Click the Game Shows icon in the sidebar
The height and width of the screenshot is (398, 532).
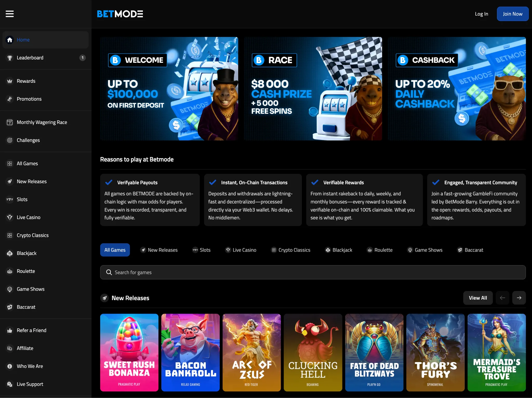[10, 289]
